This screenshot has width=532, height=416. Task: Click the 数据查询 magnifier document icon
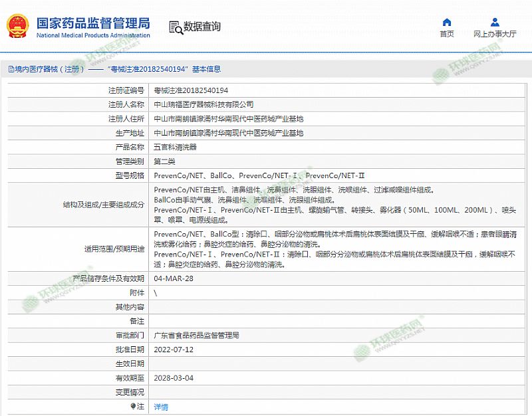tap(176, 27)
